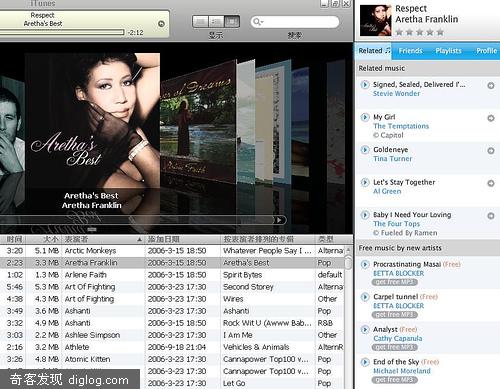Sort by artist column header
This screenshot has height=389, width=500.
(103, 239)
